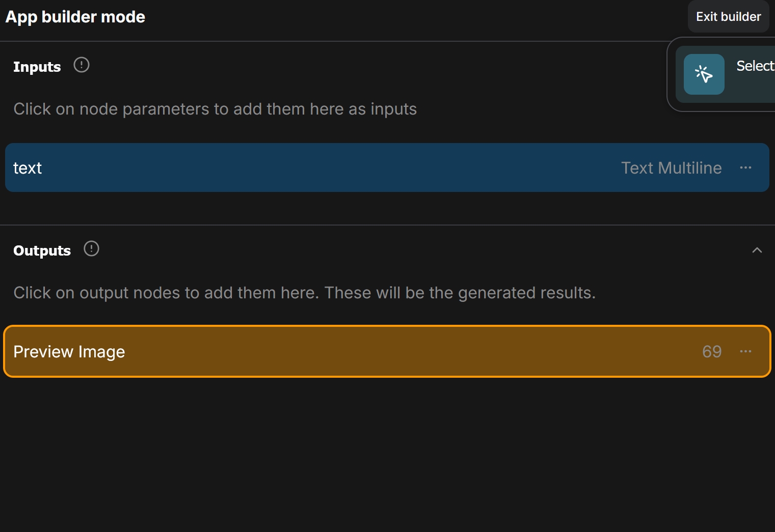Viewport: 775px width, 532px height.
Task: Open the info icon next to Inputs
Action: coord(82,65)
